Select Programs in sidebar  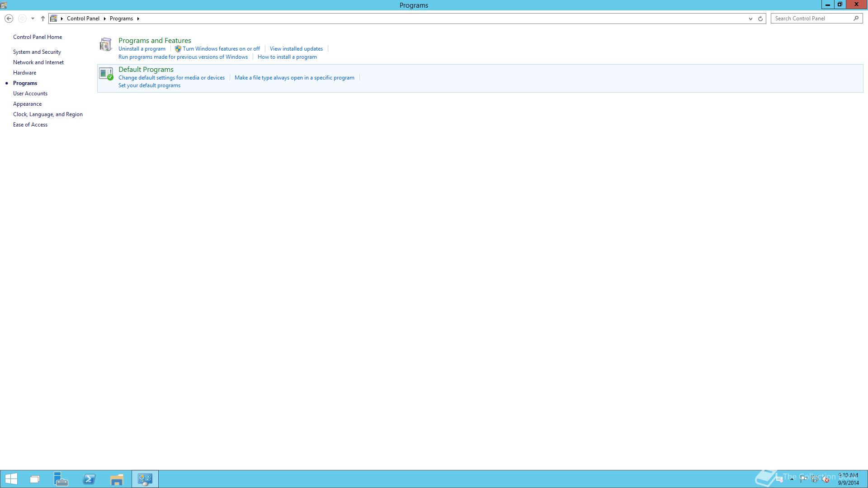(x=25, y=83)
